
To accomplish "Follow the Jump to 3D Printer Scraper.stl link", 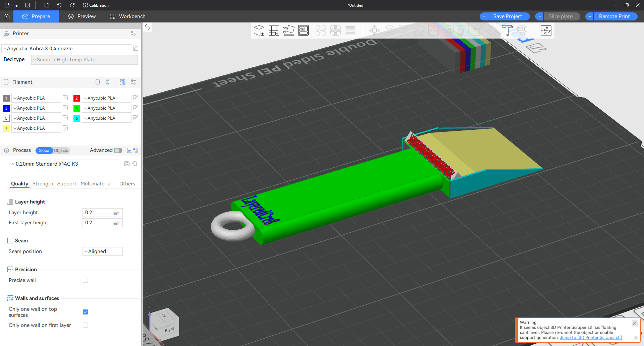I will 591,338.
